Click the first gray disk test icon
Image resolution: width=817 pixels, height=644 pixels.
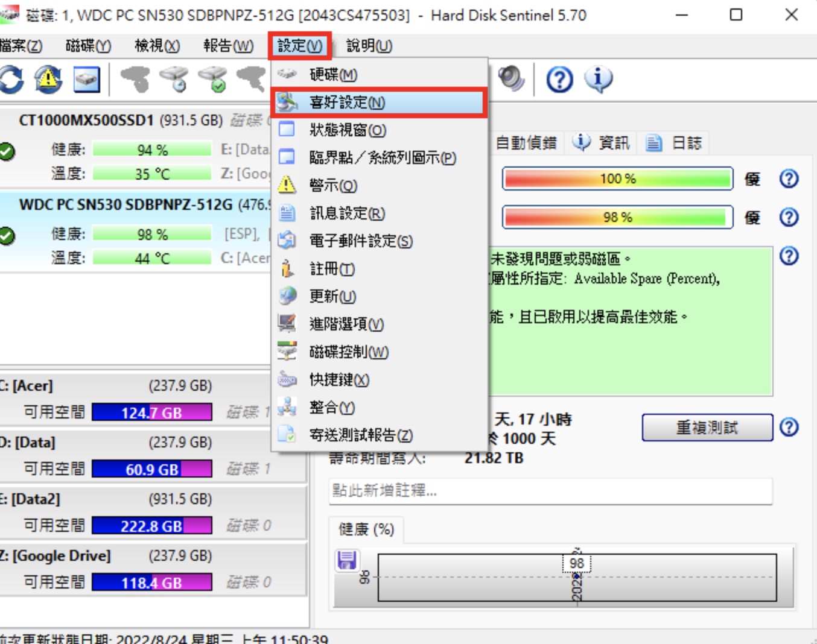coord(136,80)
